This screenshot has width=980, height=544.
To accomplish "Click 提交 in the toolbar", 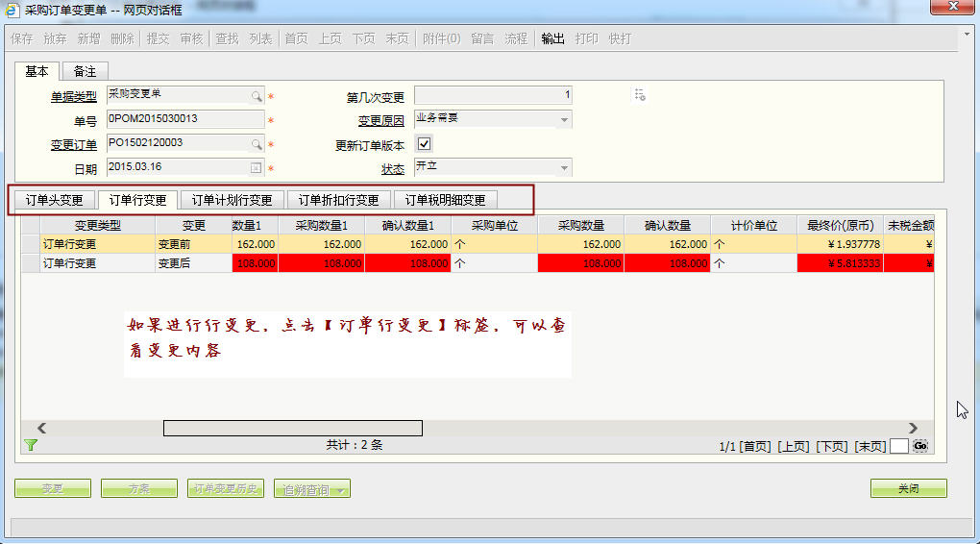I will point(159,38).
